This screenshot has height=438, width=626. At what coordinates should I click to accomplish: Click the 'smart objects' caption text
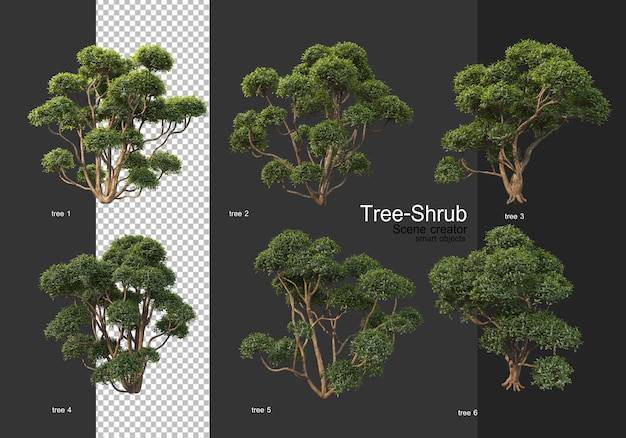(440, 238)
